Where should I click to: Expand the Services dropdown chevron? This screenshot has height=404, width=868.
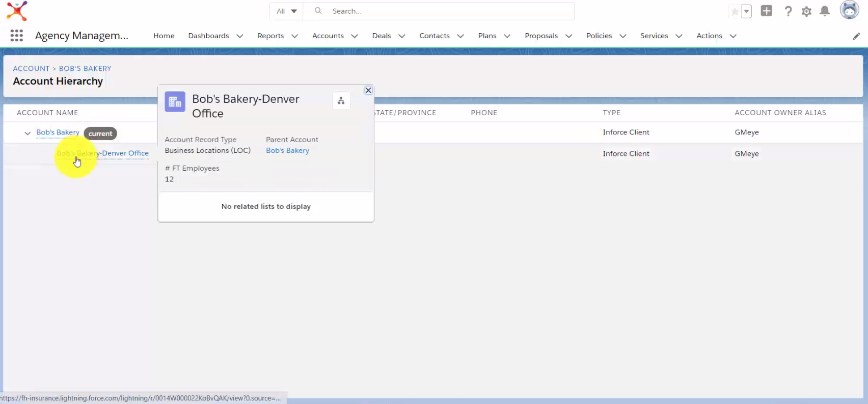(679, 36)
